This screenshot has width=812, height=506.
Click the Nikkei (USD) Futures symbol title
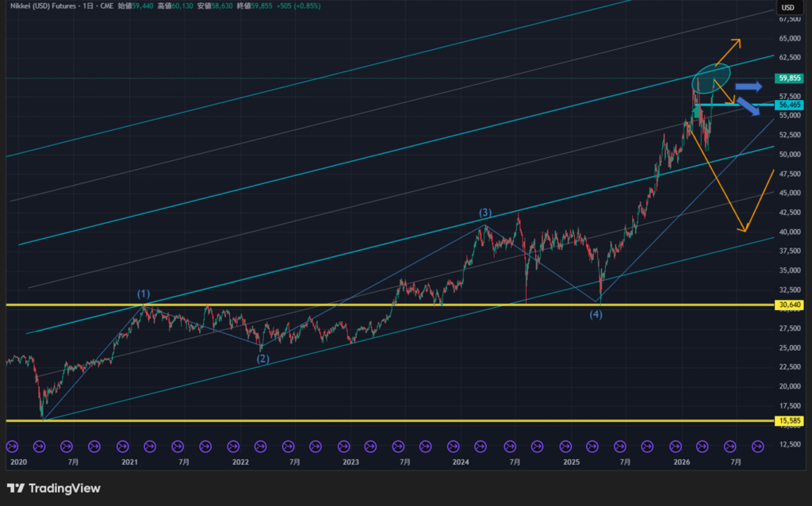pos(40,6)
